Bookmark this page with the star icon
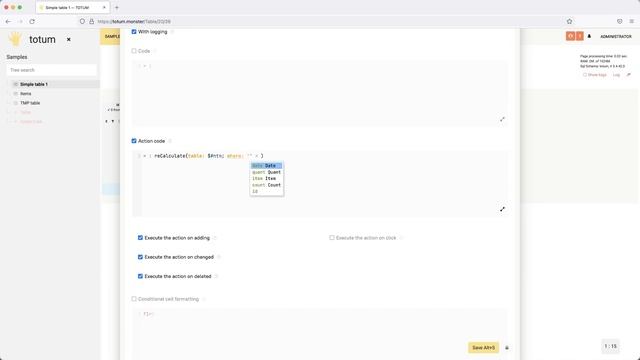640x360 pixels. coord(569,21)
